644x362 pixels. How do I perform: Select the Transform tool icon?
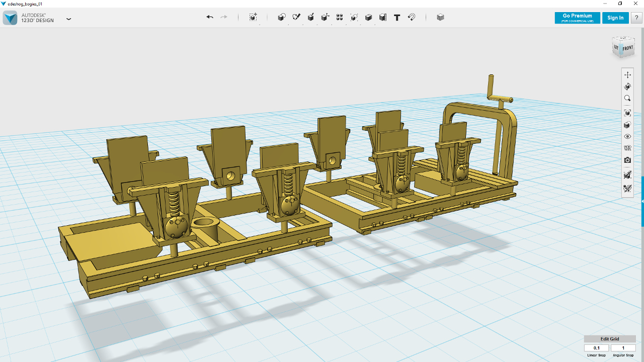(253, 17)
